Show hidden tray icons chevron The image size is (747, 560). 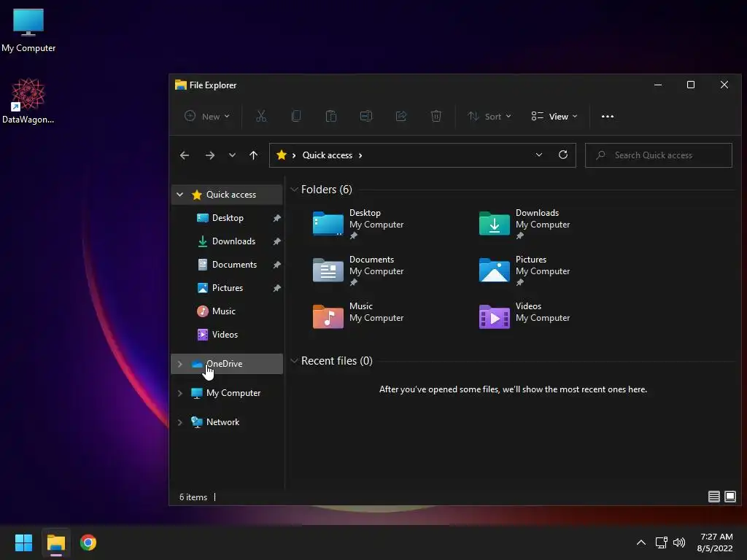click(x=641, y=542)
